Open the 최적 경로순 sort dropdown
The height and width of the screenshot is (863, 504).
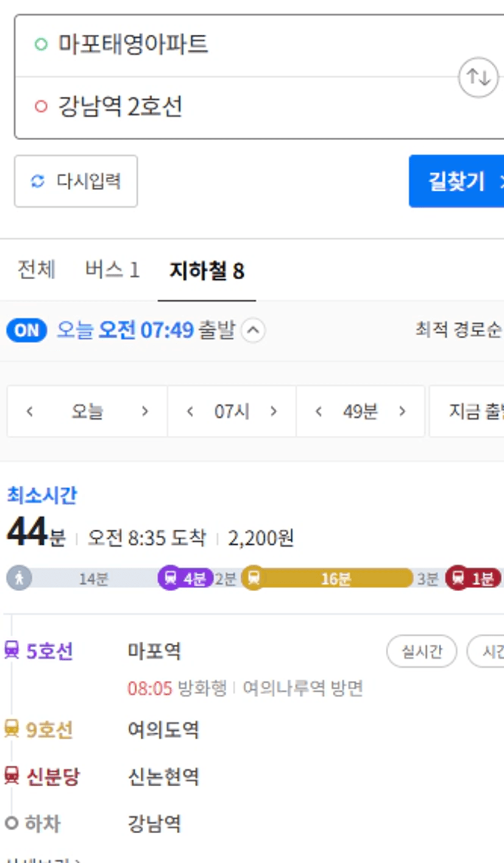(x=460, y=330)
